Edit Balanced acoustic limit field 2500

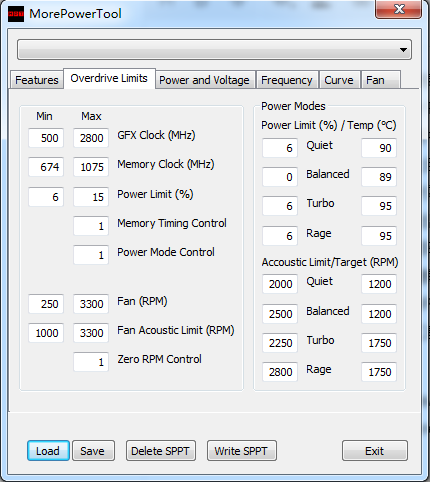(280, 314)
